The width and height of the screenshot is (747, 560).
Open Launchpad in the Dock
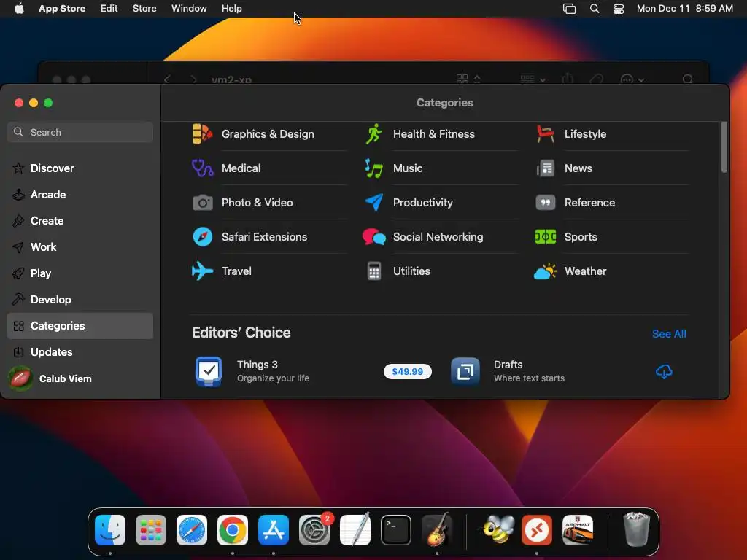click(x=151, y=530)
